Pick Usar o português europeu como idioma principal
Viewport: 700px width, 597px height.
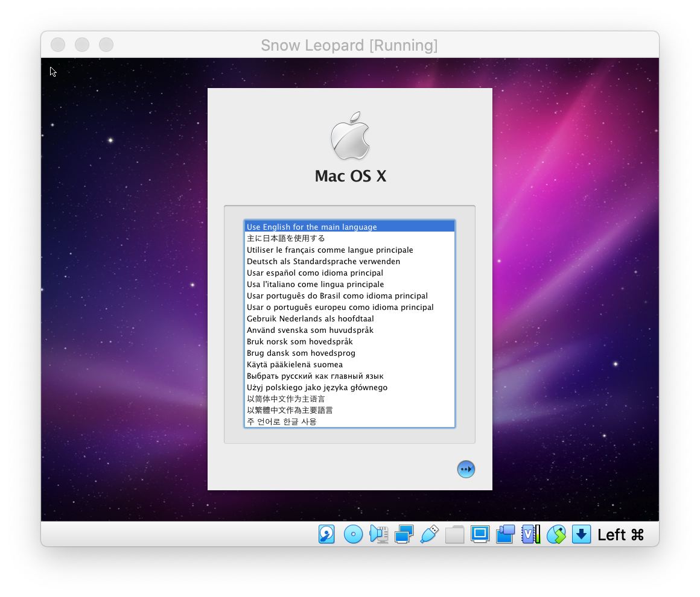tap(349, 307)
